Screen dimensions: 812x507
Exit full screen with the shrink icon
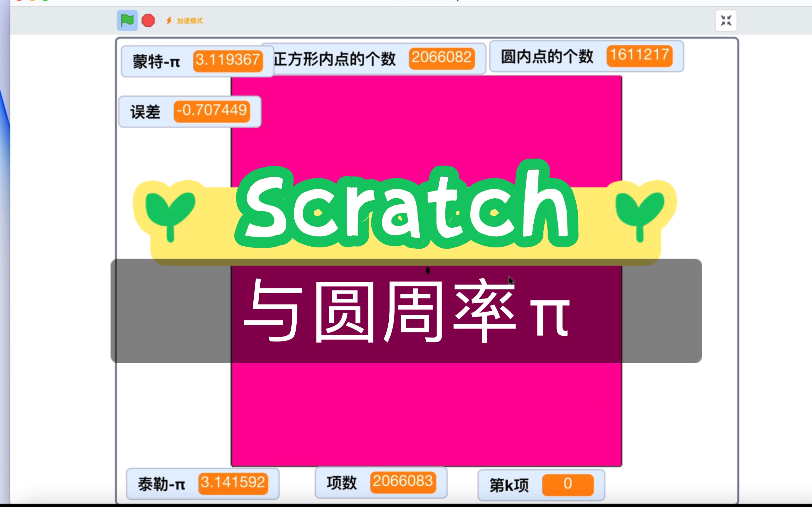(x=726, y=20)
